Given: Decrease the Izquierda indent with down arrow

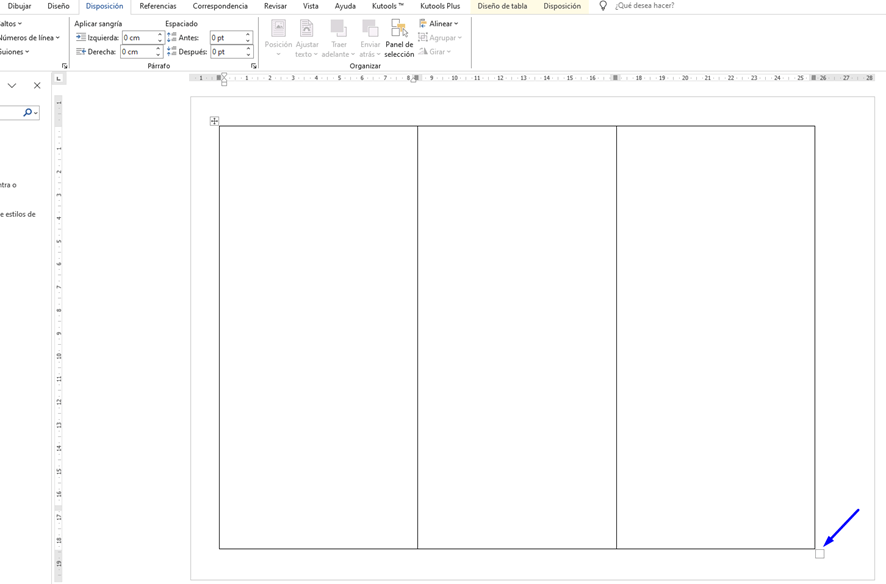Looking at the screenshot, I should pos(160,41).
